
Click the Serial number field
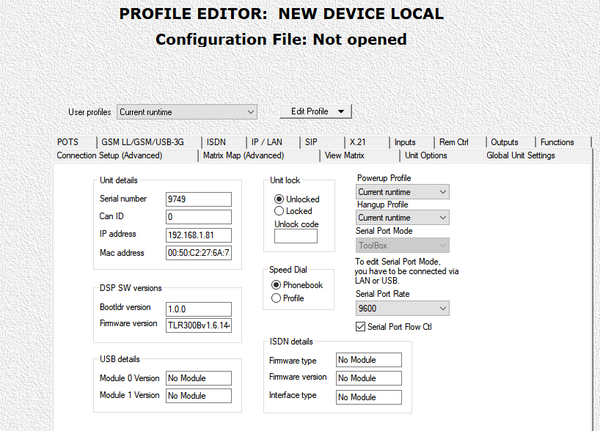pos(198,198)
